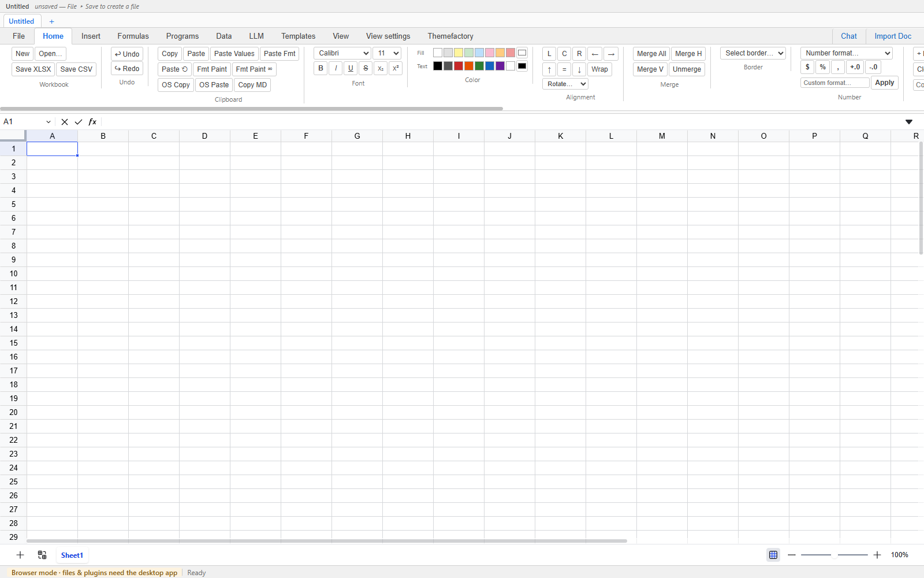Toggle Bold formatting
The height and width of the screenshot is (578, 924).
tap(321, 68)
